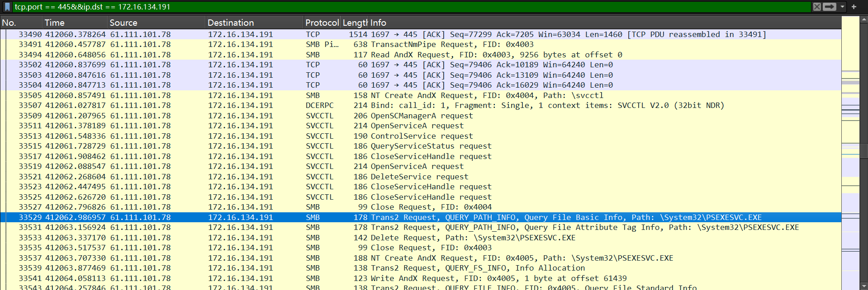
Task: Select packet 33521 DeleteService request
Action: click(421, 177)
